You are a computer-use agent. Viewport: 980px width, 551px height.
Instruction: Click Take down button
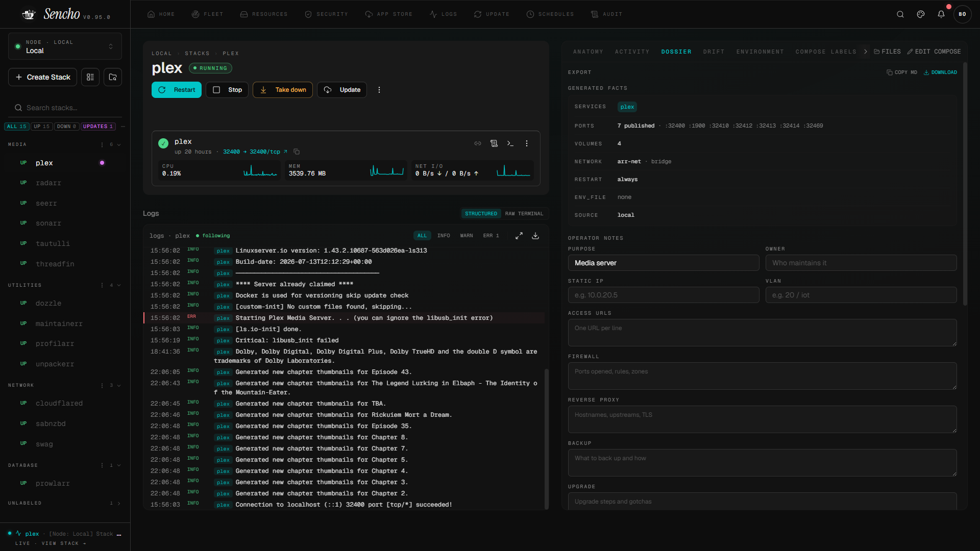[x=283, y=90]
